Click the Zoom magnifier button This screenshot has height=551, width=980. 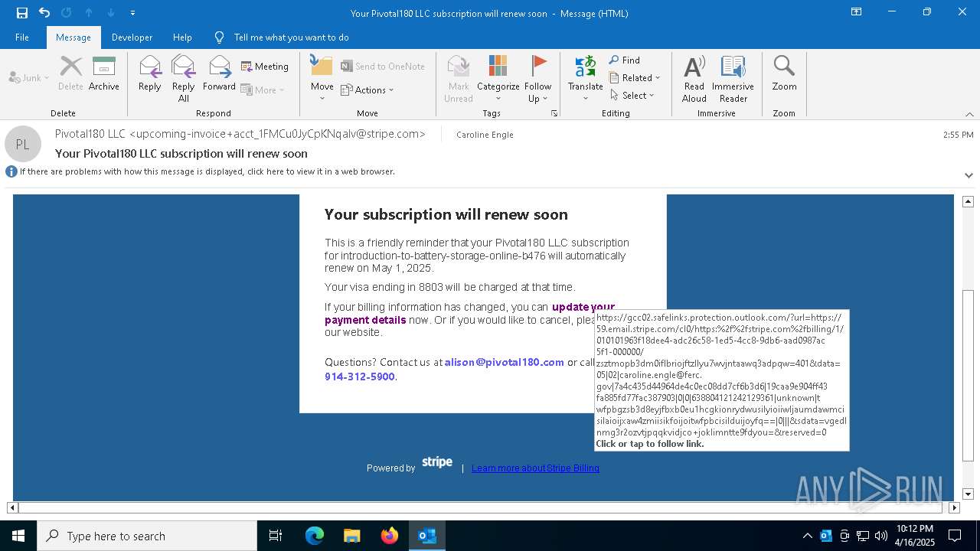[784, 73]
